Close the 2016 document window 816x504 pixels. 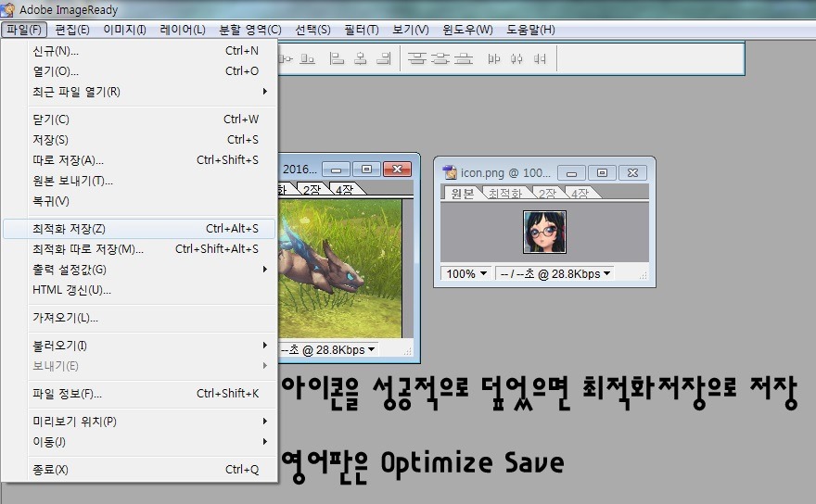point(397,169)
